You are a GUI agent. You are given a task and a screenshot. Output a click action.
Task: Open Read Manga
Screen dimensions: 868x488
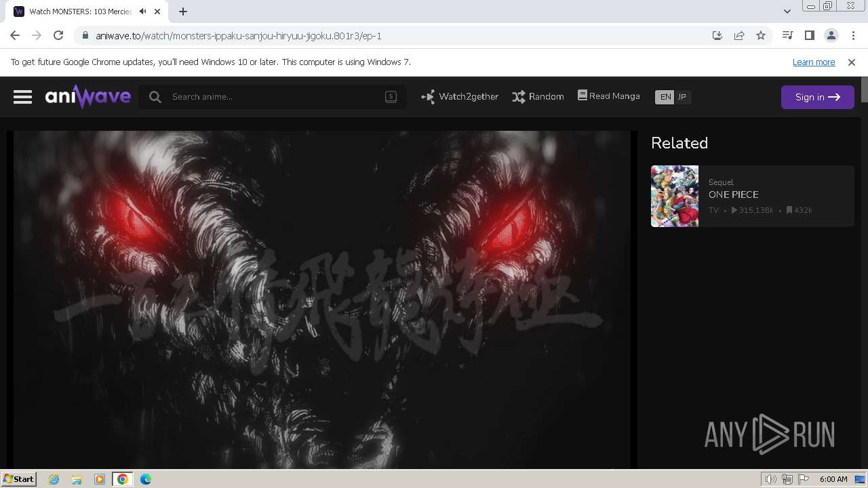pyautogui.click(x=609, y=96)
